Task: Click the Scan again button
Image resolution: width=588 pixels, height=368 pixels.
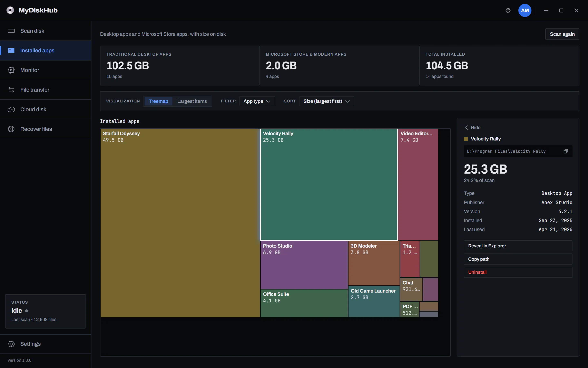Action: pos(562,34)
